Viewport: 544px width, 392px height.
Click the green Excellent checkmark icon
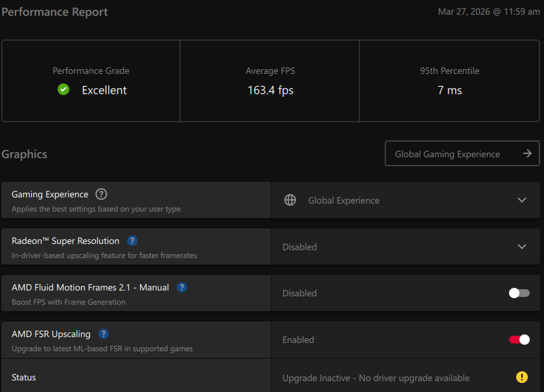coord(63,90)
